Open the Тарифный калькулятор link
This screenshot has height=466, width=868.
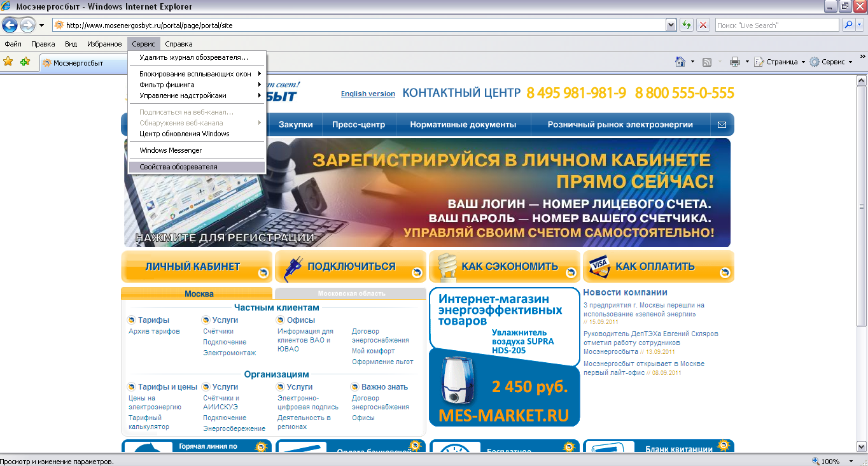(149, 423)
